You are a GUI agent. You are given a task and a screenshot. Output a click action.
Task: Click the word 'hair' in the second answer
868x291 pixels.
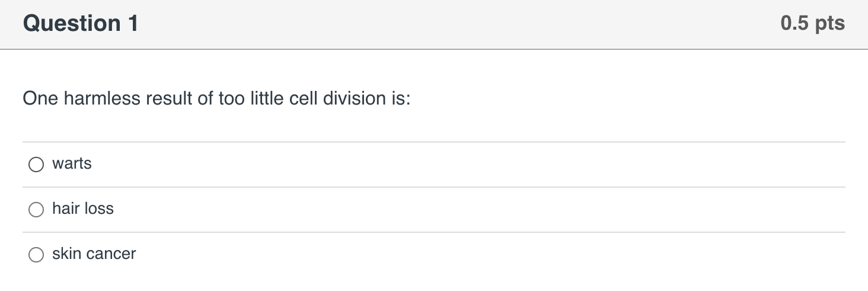[65, 208]
